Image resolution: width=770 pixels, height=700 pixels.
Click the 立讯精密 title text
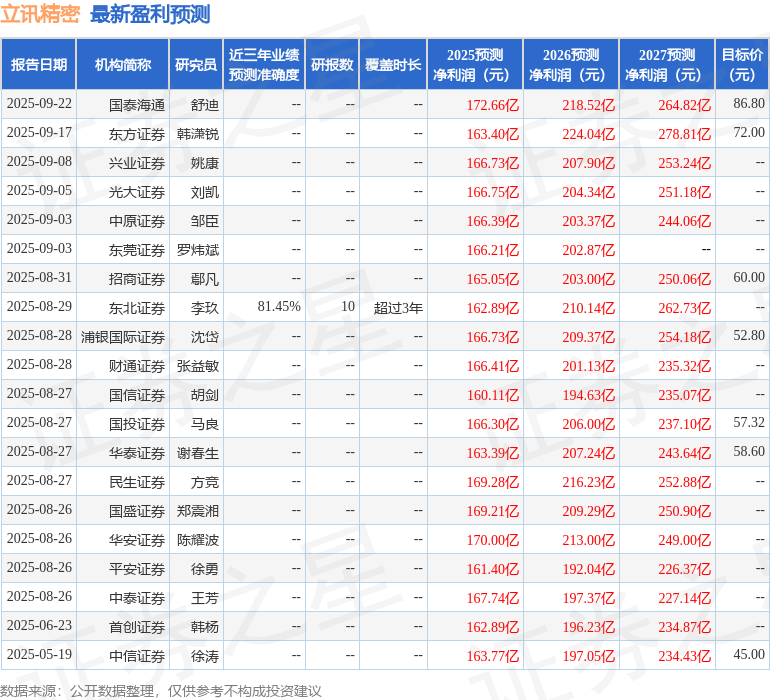pos(40,14)
